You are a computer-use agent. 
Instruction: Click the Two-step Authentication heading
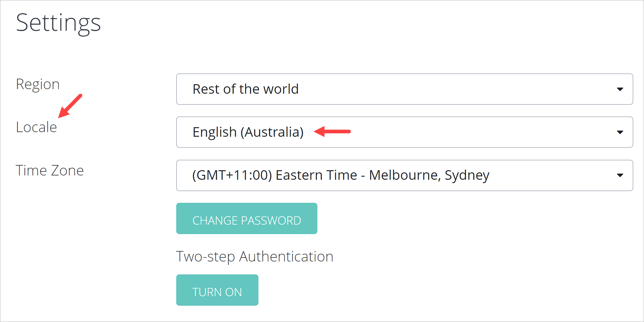pyautogui.click(x=254, y=257)
